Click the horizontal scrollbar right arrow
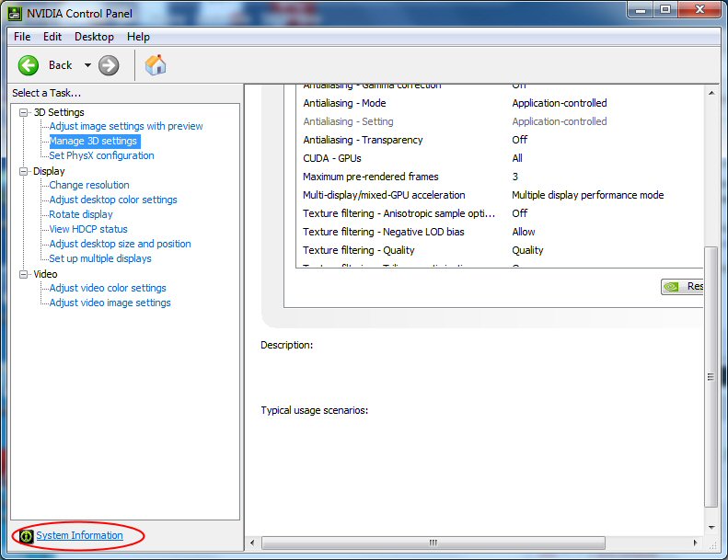Image resolution: width=728 pixels, height=560 pixels. coord(695,543)
